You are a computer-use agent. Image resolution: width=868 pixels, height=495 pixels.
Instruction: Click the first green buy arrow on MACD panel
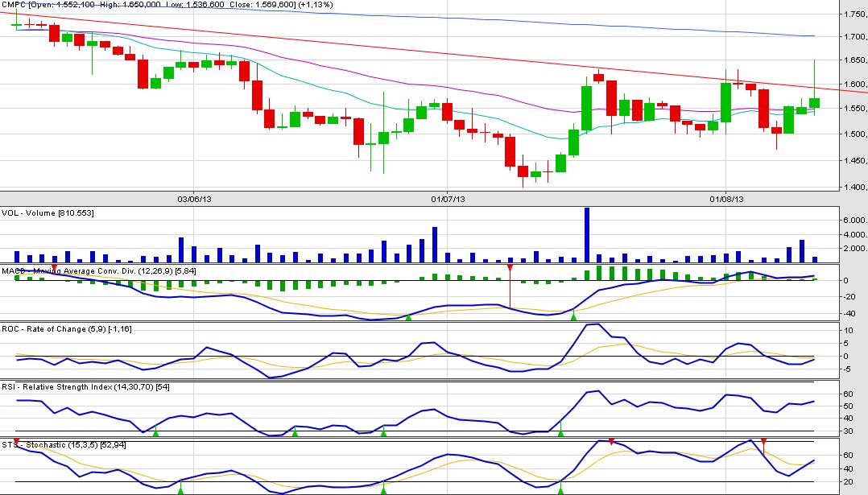[x=408, y=317]
